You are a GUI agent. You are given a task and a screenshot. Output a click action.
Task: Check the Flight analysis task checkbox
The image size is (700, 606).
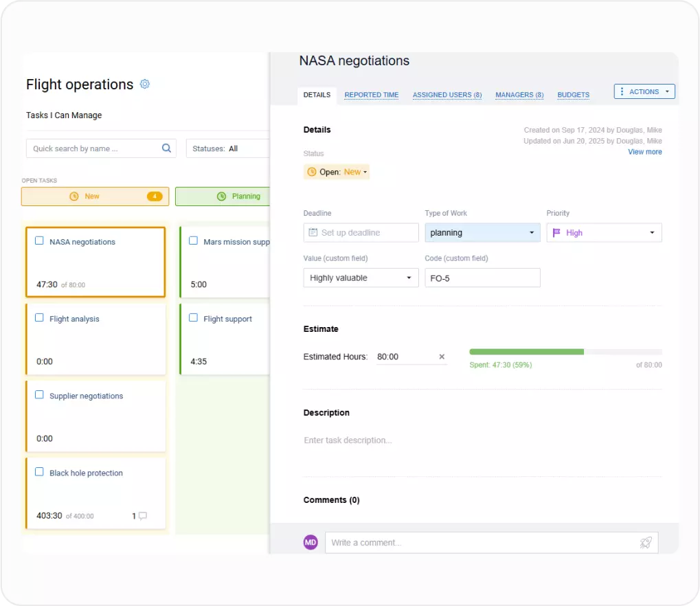point(38,318)
